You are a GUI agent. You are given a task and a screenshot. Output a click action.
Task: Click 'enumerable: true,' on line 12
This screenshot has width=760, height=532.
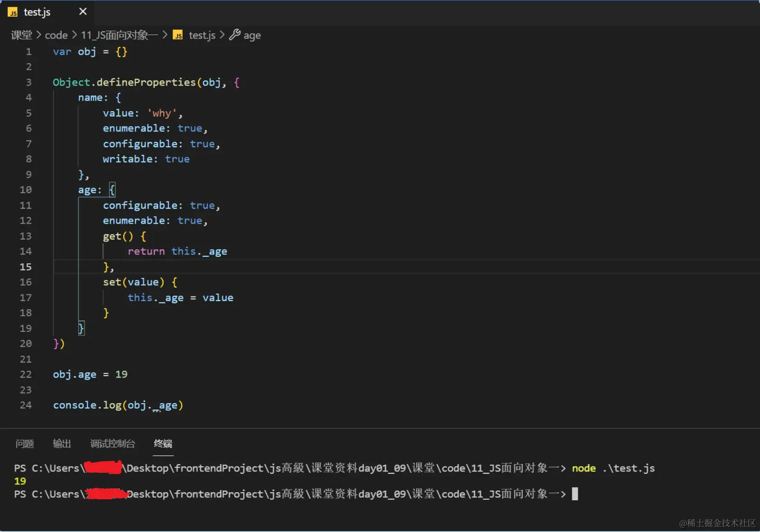click(155, 221)
